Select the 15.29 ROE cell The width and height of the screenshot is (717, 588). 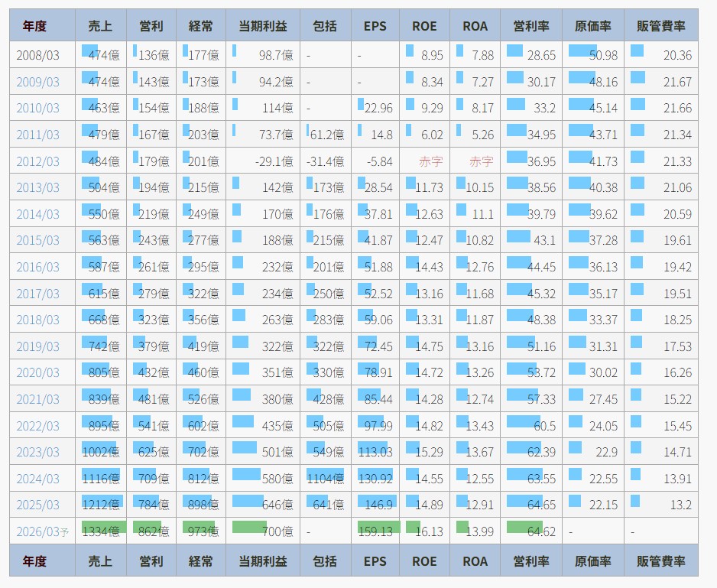coord(425,452)
